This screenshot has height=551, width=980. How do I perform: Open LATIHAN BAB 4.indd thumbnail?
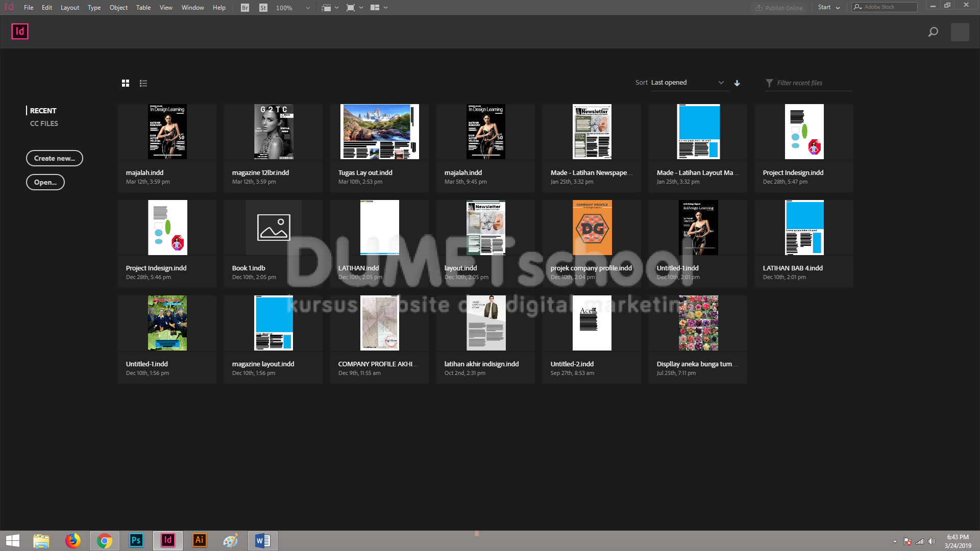(804, 228)
